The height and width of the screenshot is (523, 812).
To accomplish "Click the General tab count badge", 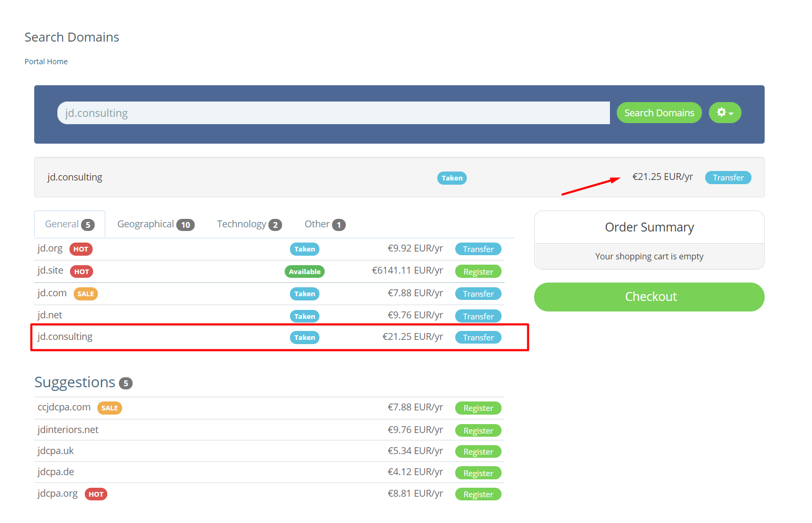I will tap(88, 224).
